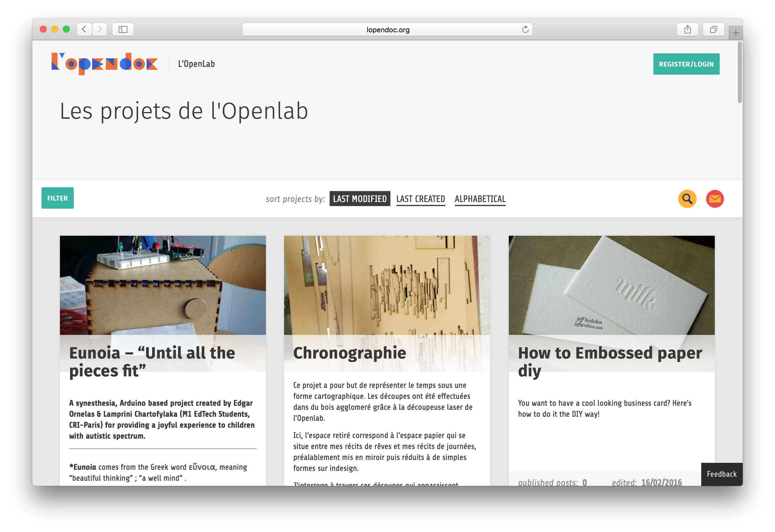
Task: Click the 'Ici, l'espace retiré' paragraph
Action: point(385,452)
